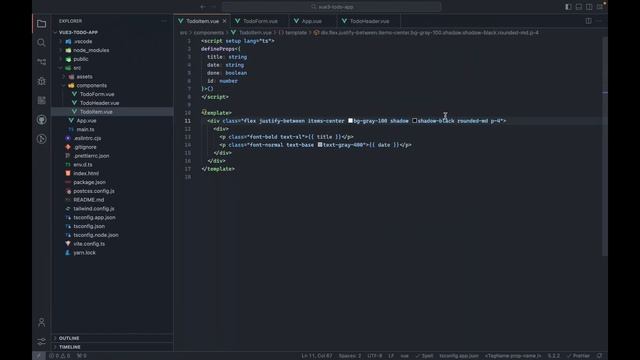
Task: Open editor more actions ellipsis
Action: tap(599, 21)
